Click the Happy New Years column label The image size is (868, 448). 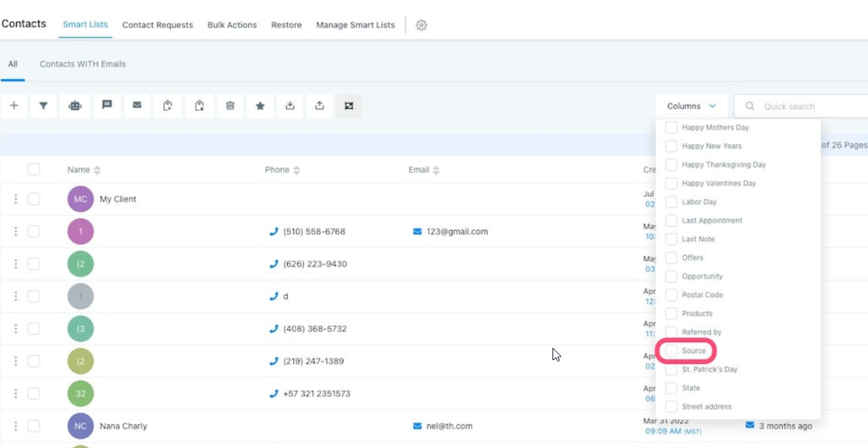pos(712,145)
